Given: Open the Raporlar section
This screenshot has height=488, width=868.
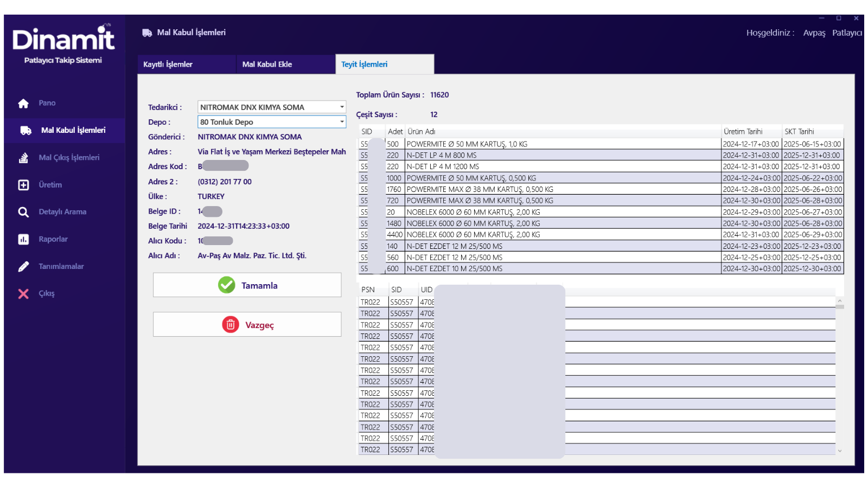Looking at the screenshot, I should [x=53, y=239].
